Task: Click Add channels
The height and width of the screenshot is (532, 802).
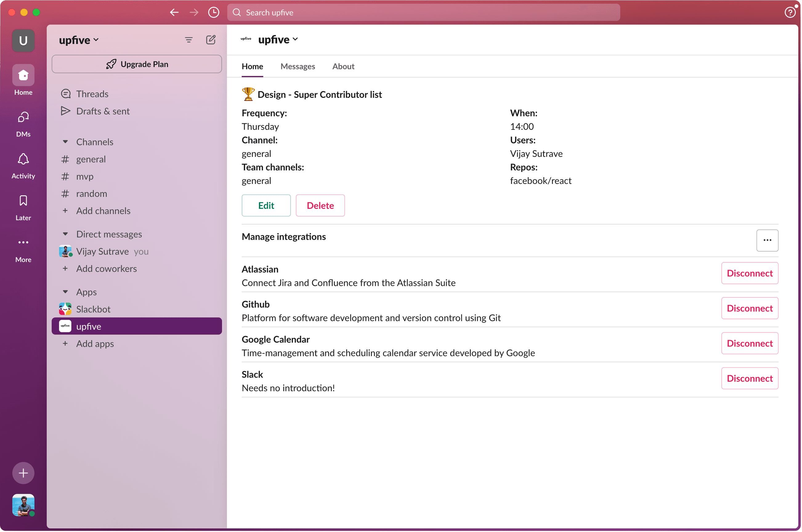Action: [137, 211]
